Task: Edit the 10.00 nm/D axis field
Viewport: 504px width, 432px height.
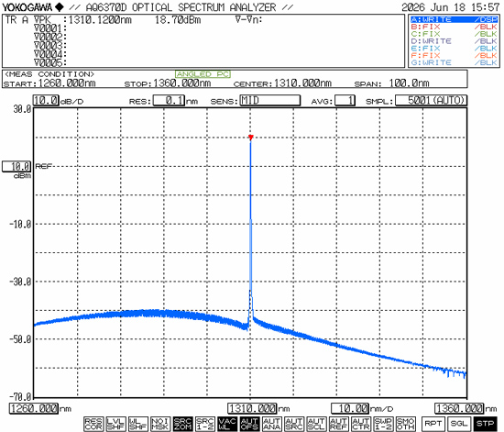Action: coord(350,408)
